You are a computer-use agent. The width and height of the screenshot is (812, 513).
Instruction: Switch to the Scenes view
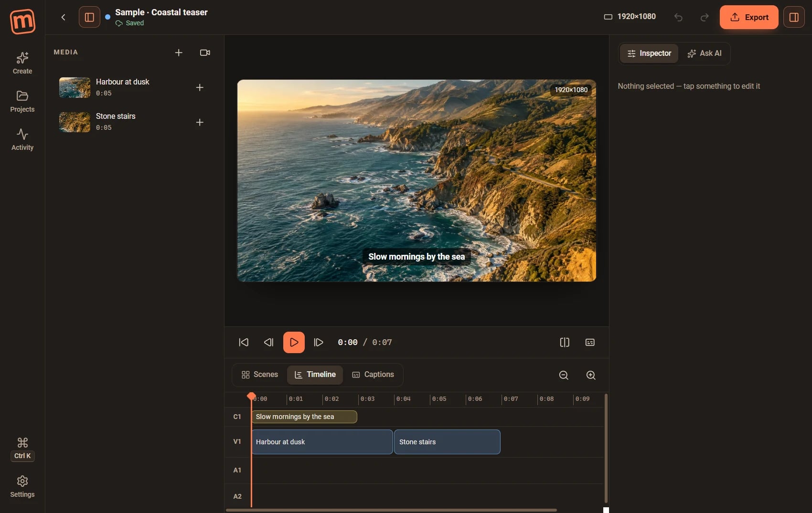(x=260, y=375)
